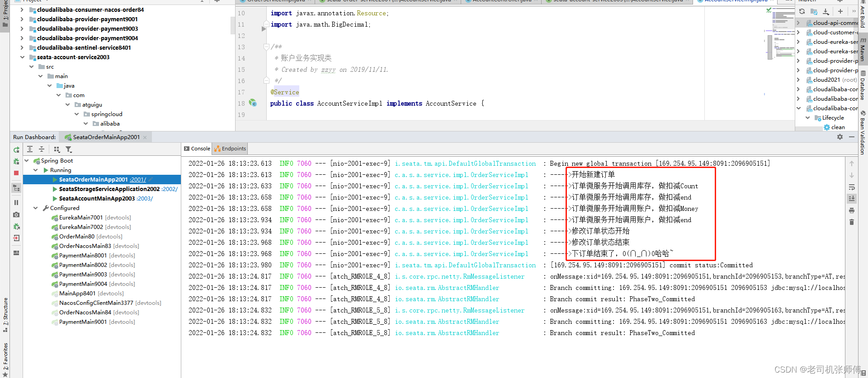Select EurekaMain7001 configuration
Viewport: 868px width, 378px height.
coord(81,218)
